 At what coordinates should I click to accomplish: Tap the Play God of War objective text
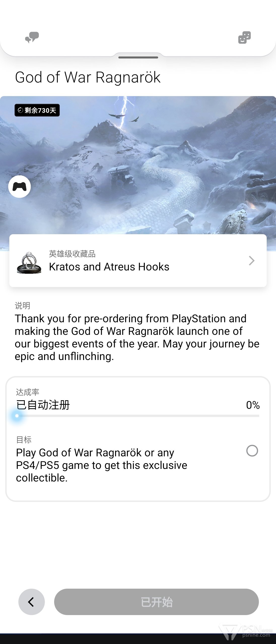(x=101, y=465)
